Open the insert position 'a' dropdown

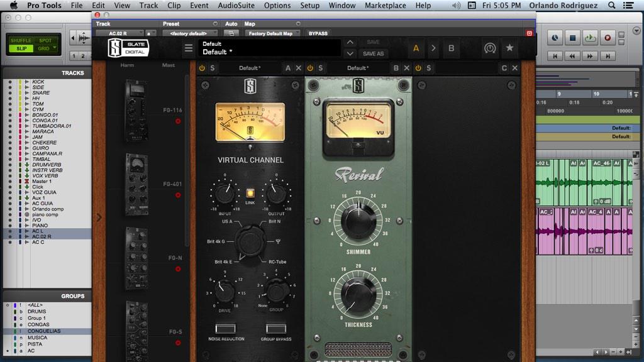(x=151, y=33)
